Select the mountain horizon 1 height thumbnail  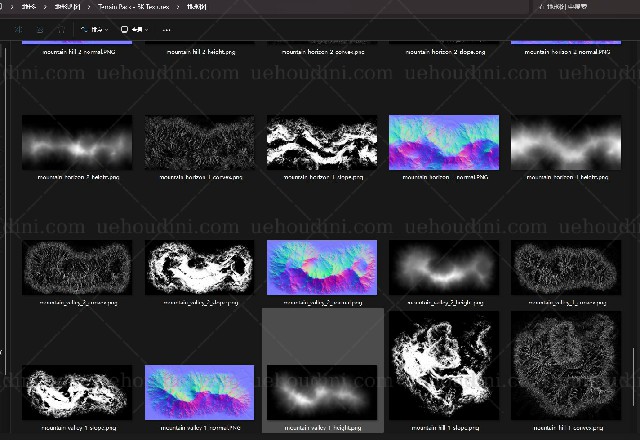[566, 142]
